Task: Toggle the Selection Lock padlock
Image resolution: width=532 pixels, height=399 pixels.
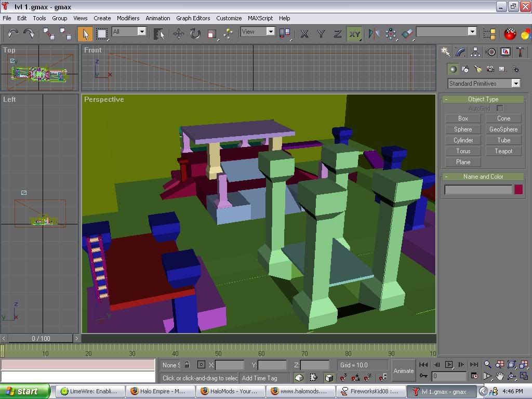Action: click(187, 365)
